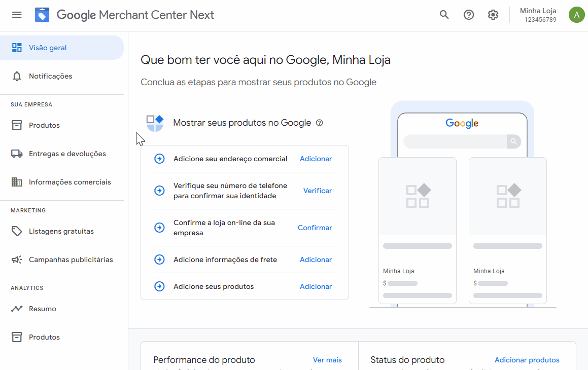Click Ver mais in Performance do produto
The image size is (588, 370).
[327, 360]
